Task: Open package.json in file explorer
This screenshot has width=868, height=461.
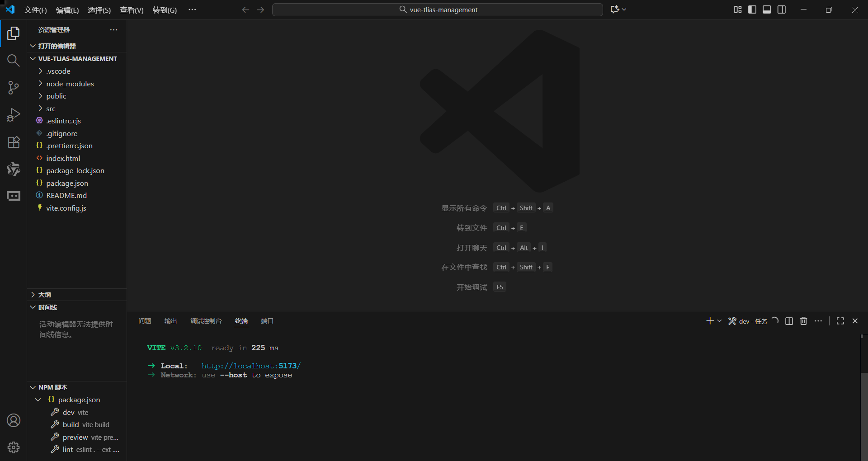Action: coord(77,183)
